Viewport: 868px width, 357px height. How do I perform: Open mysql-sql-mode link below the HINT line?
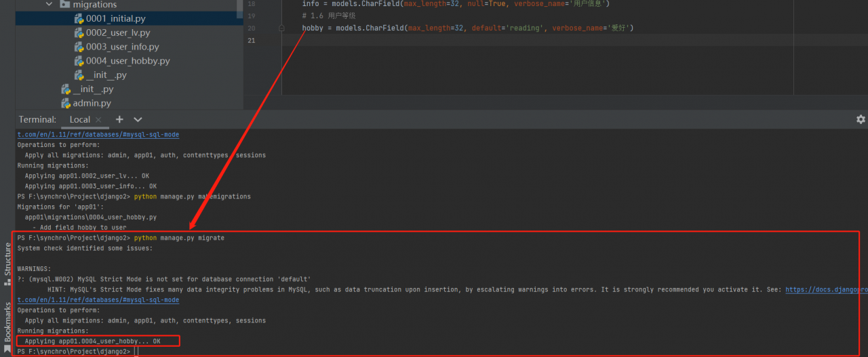click(x=98, y=299)
